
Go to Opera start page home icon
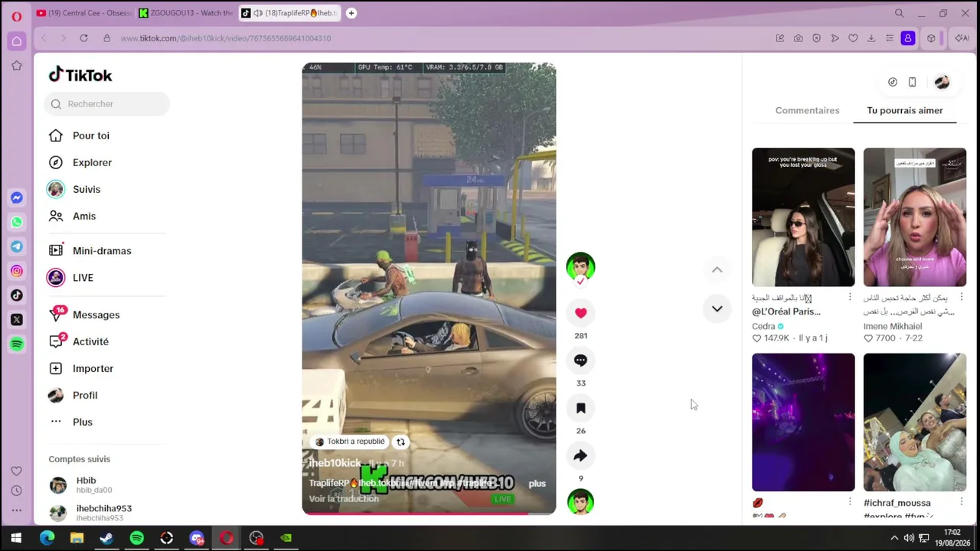[16, 41]
